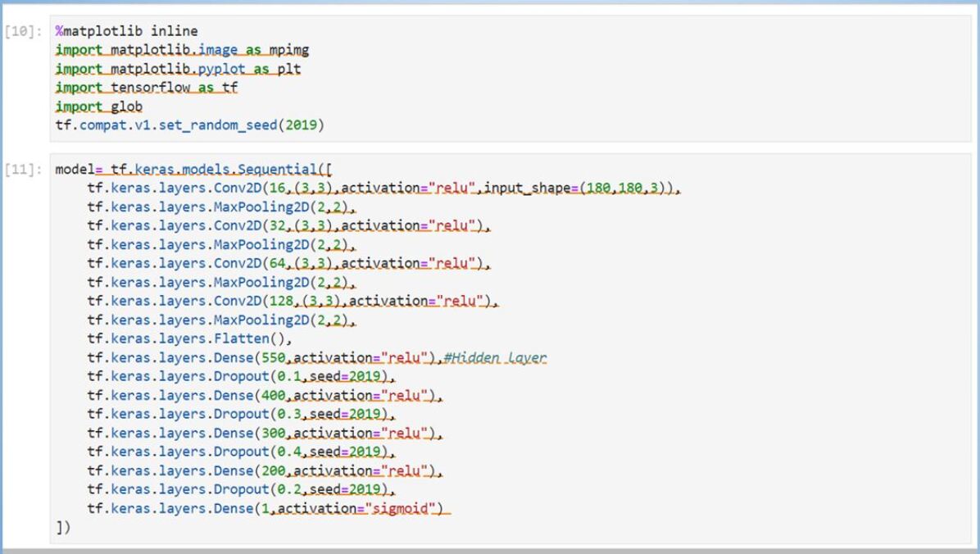Click the Dropout(0.1,seed=2019) line
This screenshot has height=554, width=980.
tap(241, 376)
